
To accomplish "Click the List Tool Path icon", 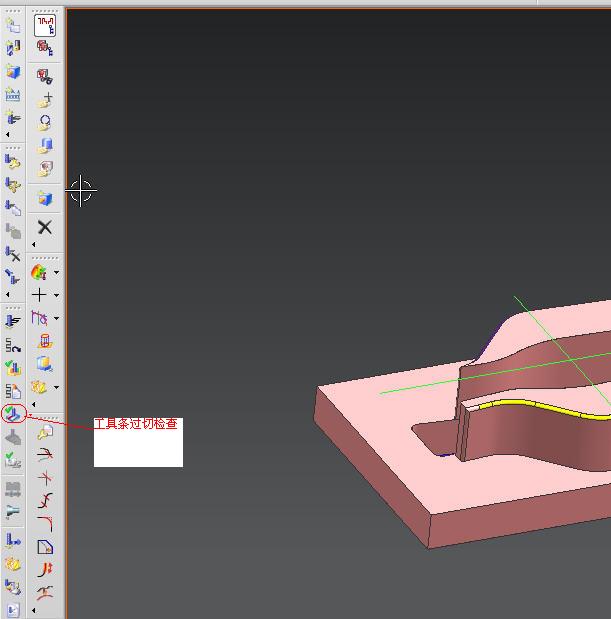I will pos(13,391).
